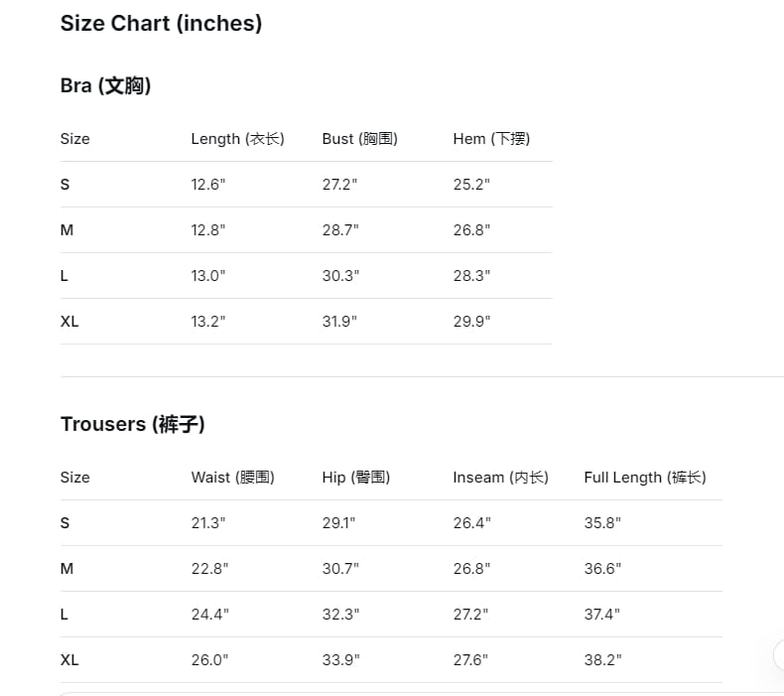Click the Hem column header
The height and width of the screenshot is (696, 784).
pyautogui.click(x=491, y=139)
